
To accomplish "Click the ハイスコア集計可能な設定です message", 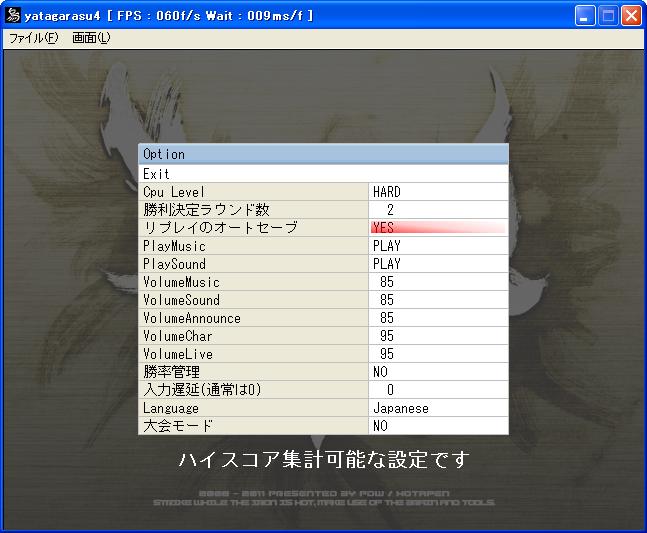I will [324, 459].
